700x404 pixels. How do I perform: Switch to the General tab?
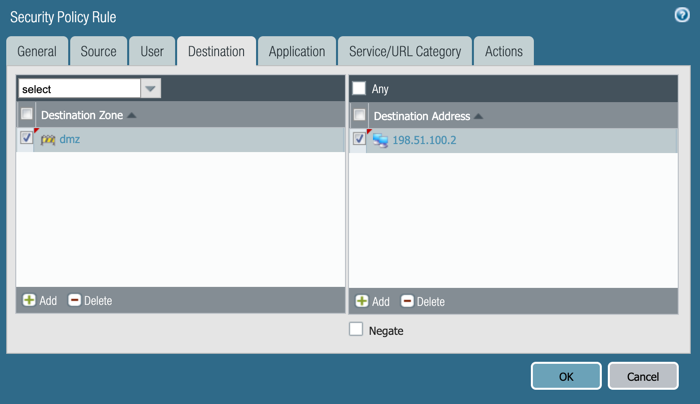[37, 51]
